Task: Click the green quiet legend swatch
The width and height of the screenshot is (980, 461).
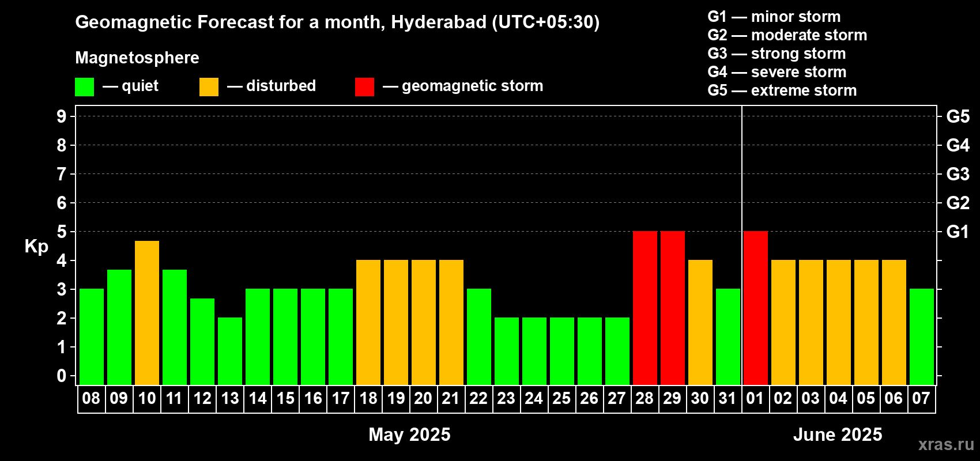Action: (x=85, y=87)
